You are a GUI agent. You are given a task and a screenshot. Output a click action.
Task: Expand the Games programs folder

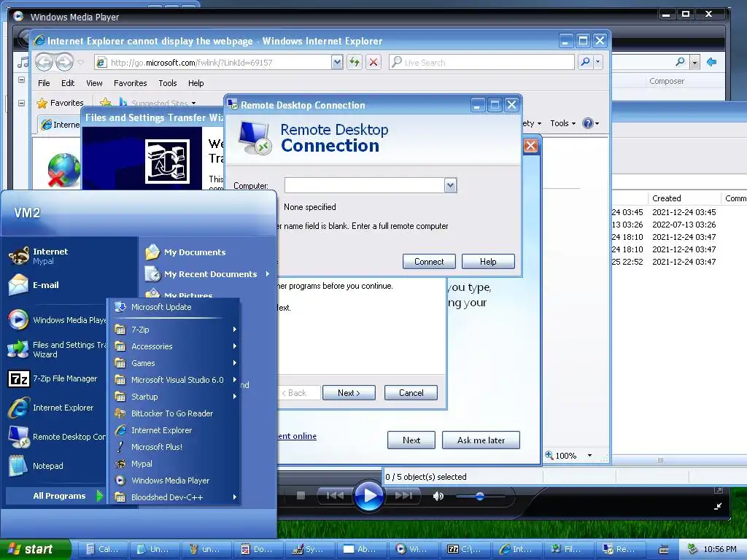[174, 363]
